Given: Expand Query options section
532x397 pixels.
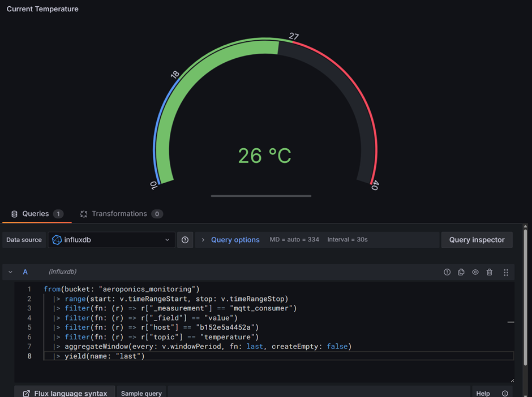Looking at the screenshot, I should [235, 240].
